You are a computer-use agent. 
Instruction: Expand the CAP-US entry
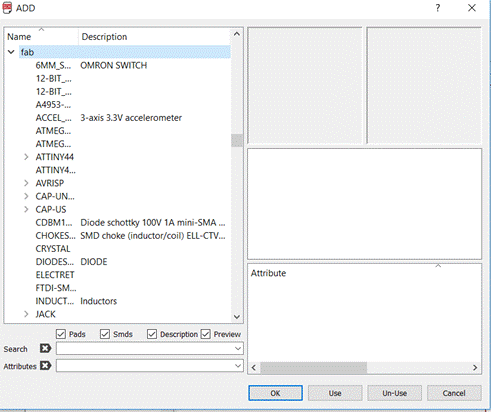tap(26, 209)
